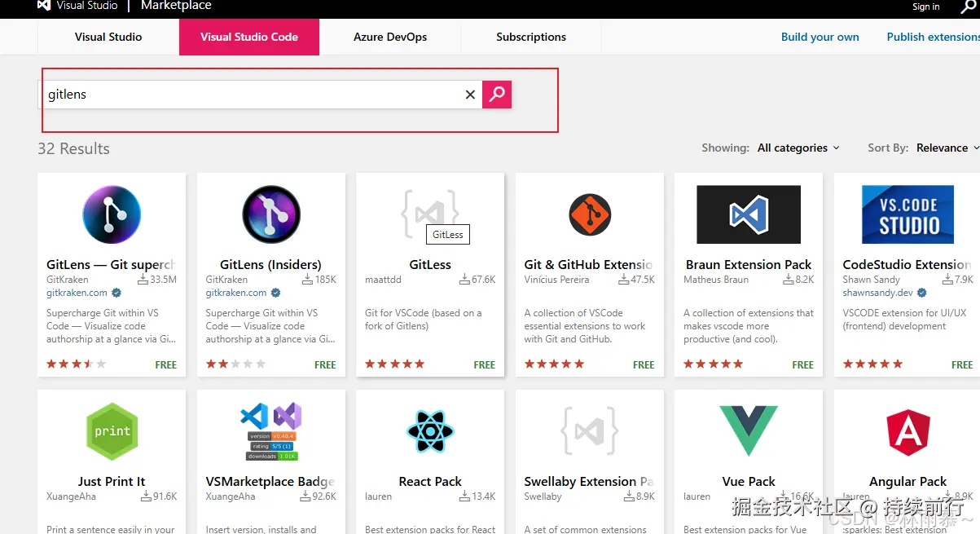The height and width of the screenshot is (534, 980).
Task: Open the GitLens (Insiders) extension icon
Action: click(271, 215)
